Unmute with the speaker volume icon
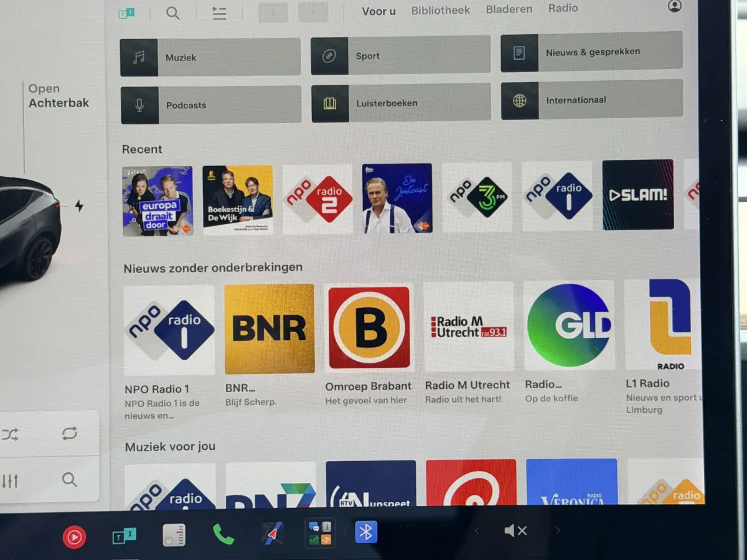Screen dimensions: 747x560 [515, 531]
